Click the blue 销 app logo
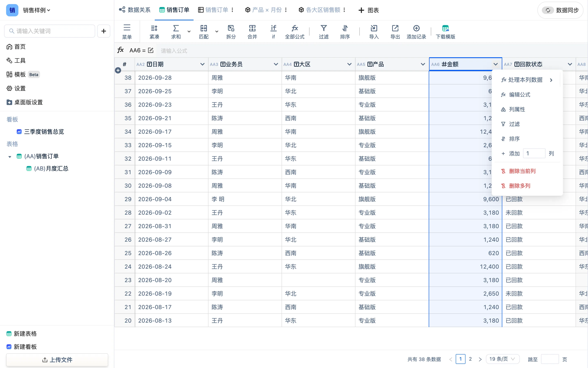 pos(12,10)
